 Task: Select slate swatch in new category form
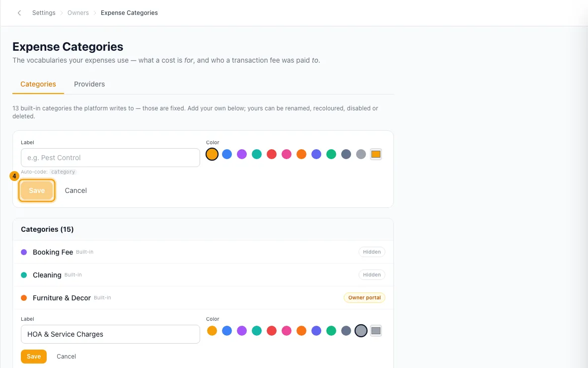click(346, 154)
